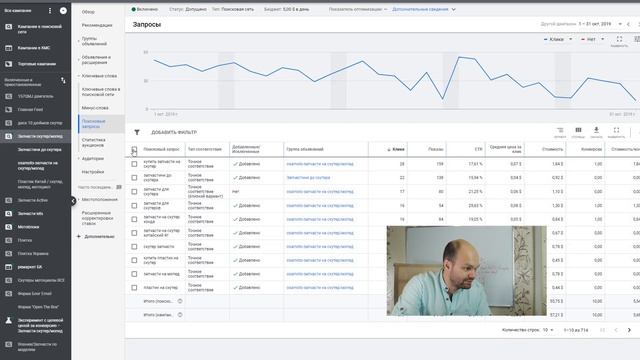
Task: Check the box for запчасти на мопед row
Action: coord(134,274)
